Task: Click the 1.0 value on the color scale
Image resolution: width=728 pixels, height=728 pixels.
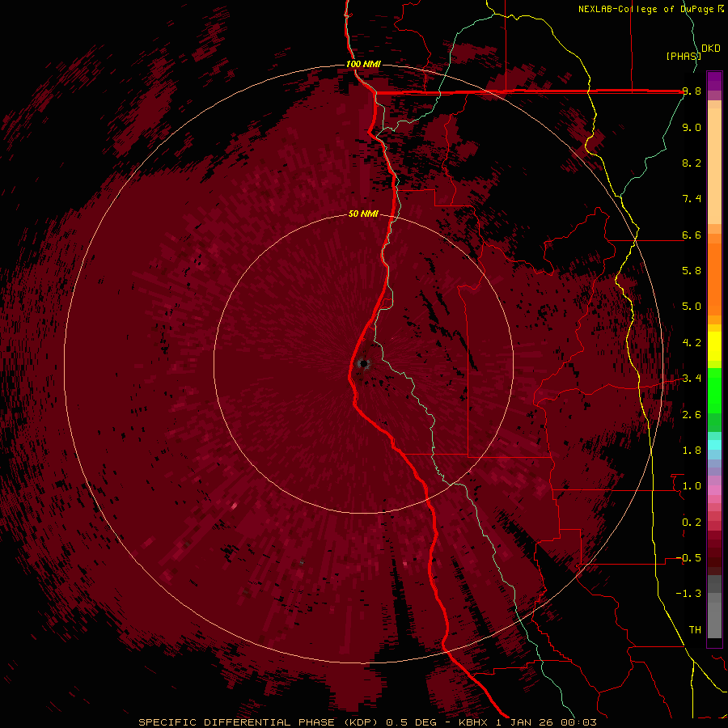Action: pyautogui.click(x=692, y=486)
